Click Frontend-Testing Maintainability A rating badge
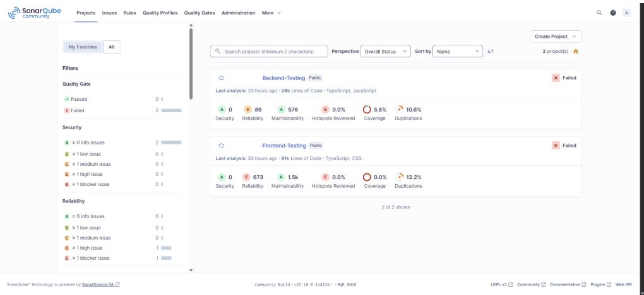Viewport: 644px width, 295px height. pyautogui.click(x=281, y=177)
